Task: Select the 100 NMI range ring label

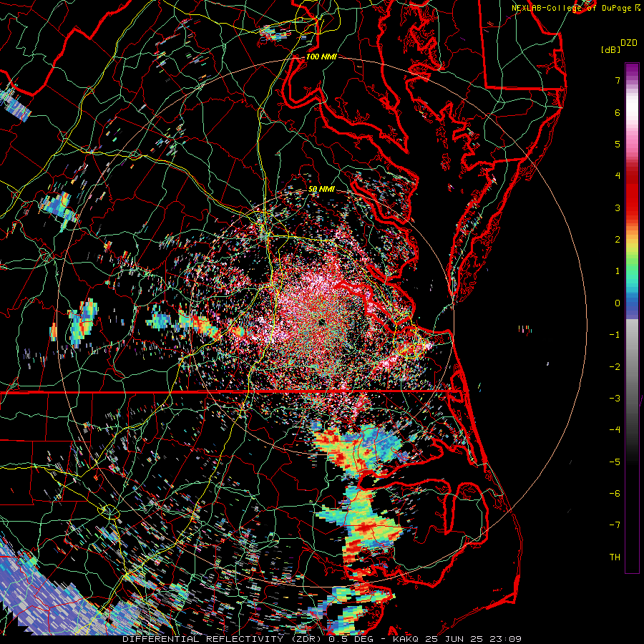Action: click(x=321, y=57)
